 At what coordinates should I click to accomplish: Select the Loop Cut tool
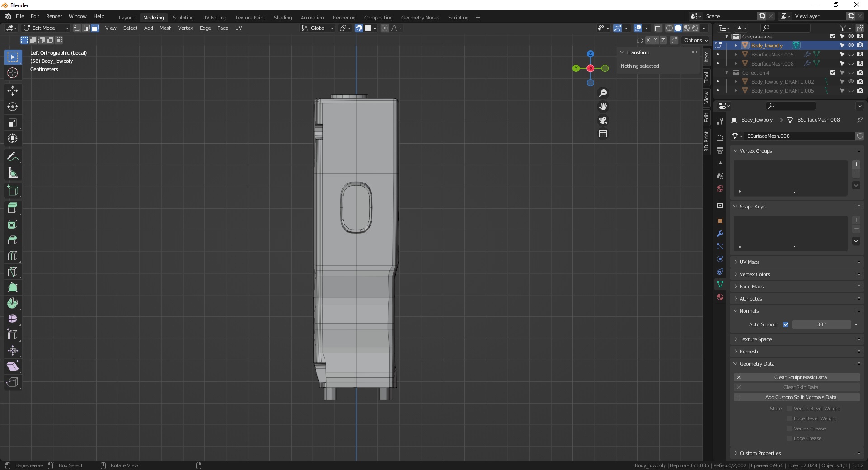click(x=13, y=256)
